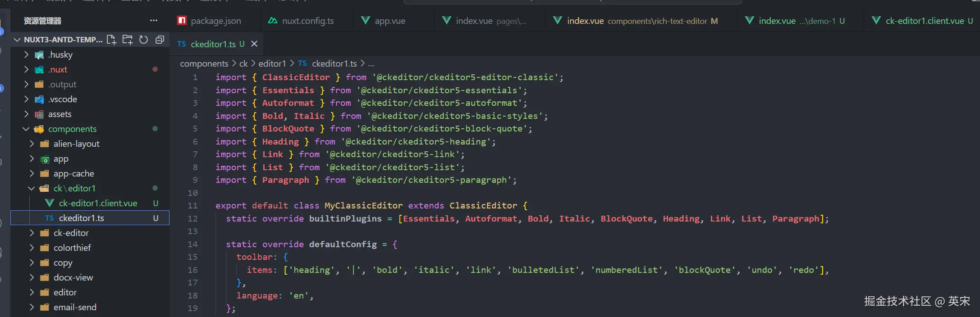
Task: Expand the app-cache folder
Action: (x=32, y=173)
